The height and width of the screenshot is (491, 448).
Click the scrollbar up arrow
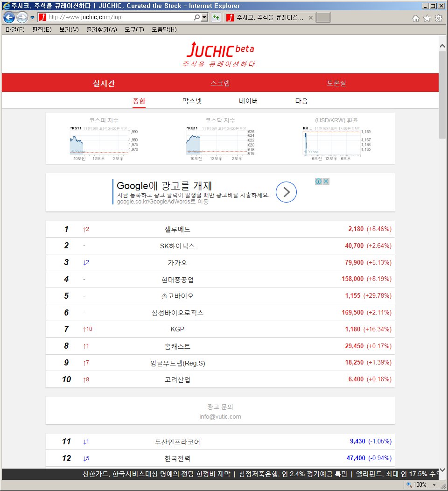442,46
